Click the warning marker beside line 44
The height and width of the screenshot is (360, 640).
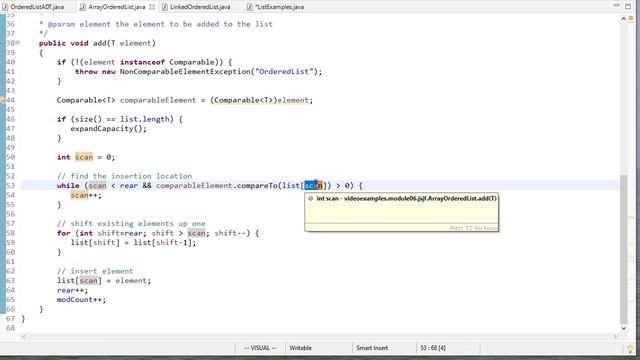pyautogui.click(x=2, y=100)
